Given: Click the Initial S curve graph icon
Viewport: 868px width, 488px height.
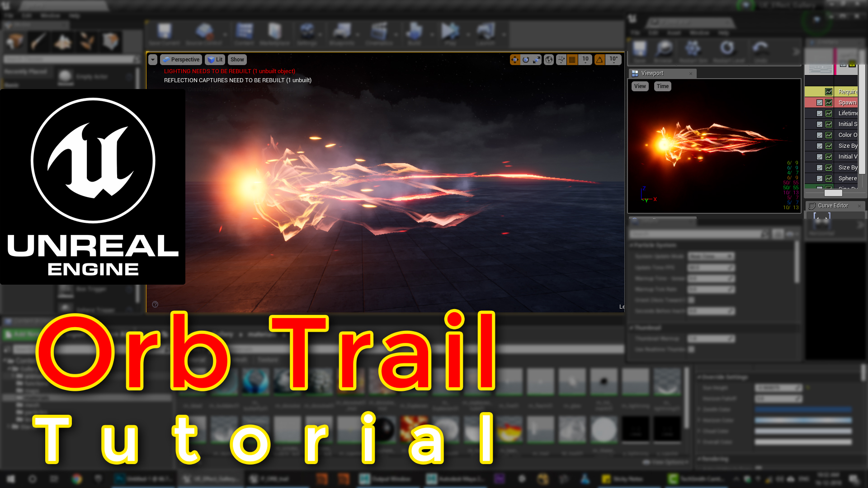Looking at the screenshot, I should click(829, 124).
